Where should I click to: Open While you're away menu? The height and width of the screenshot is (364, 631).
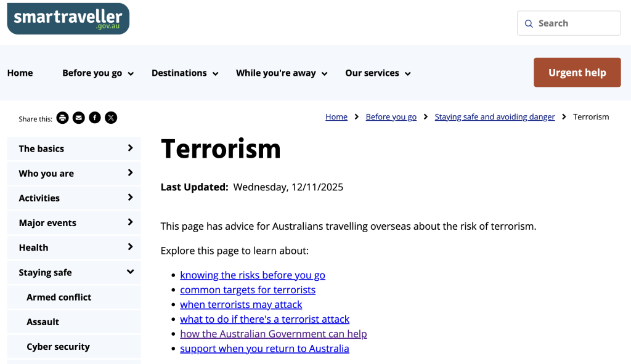tap(282, 73)
